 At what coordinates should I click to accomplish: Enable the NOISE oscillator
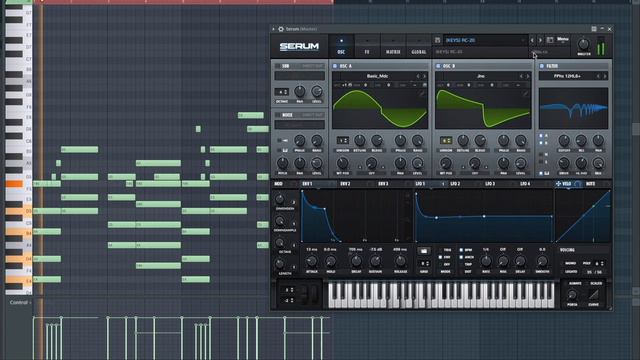pyautogui.click(x=278, y=115)
